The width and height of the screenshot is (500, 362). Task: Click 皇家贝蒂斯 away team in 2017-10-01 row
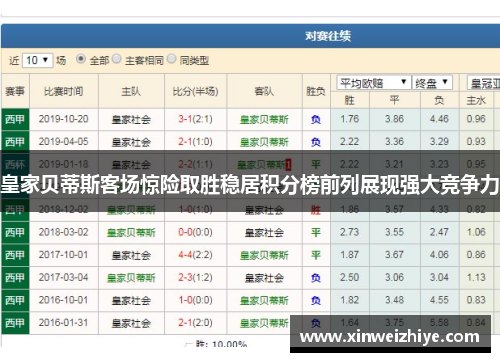(x=264, y=255)
